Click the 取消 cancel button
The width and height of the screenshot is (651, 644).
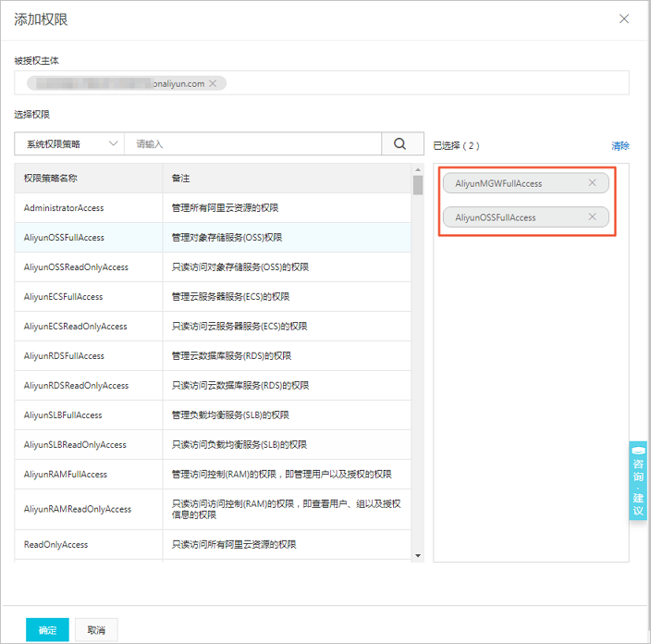click(96, 630)
